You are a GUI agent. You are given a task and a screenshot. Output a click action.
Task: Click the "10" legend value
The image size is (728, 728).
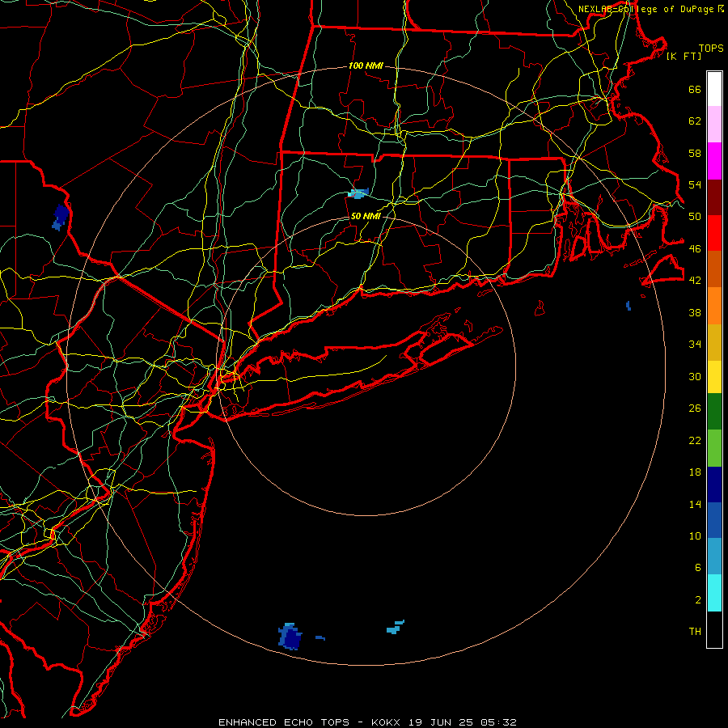coord(695,536)
